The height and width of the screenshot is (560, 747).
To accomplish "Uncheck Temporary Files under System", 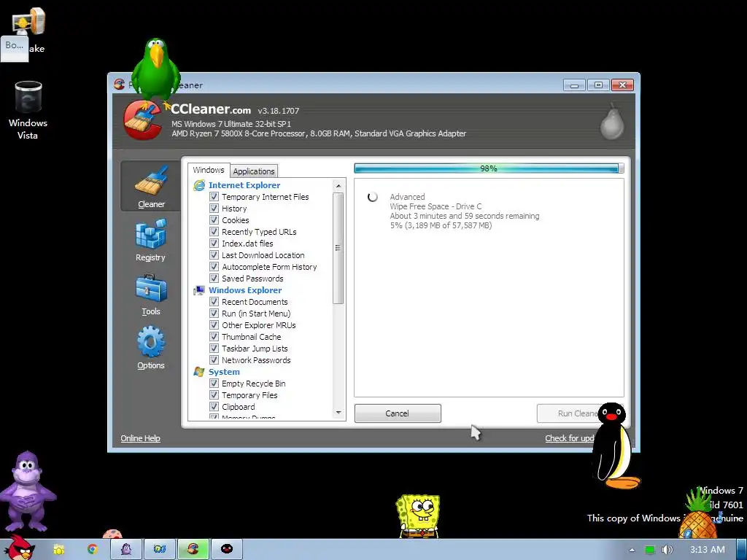I will click(x=214, y=394).
